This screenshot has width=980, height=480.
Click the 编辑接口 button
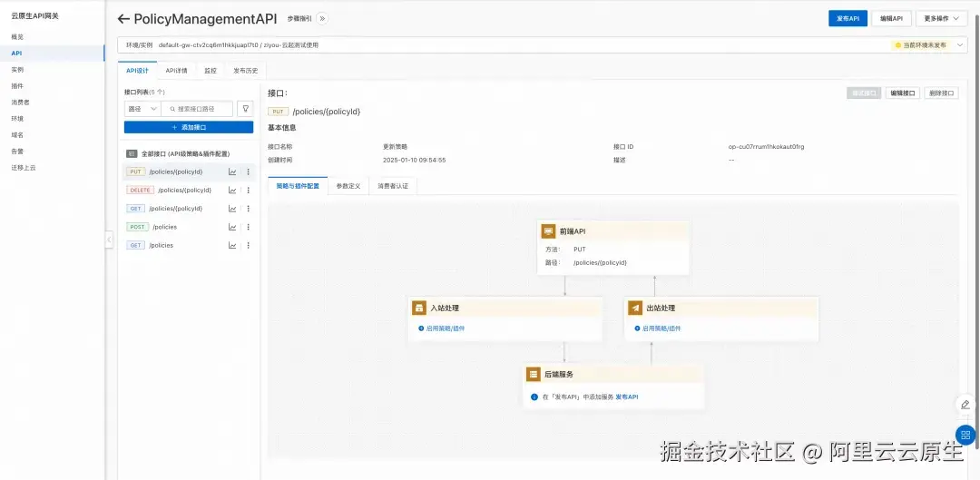903,93
